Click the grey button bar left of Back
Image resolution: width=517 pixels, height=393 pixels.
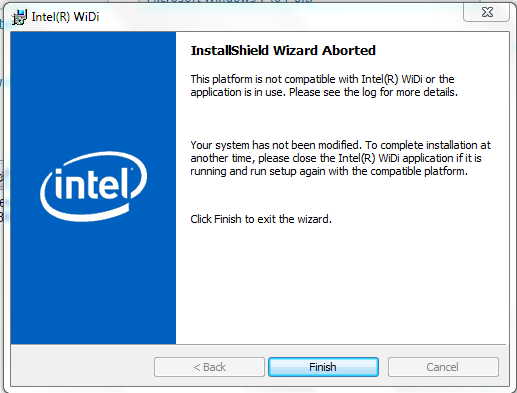pos(82,367)
